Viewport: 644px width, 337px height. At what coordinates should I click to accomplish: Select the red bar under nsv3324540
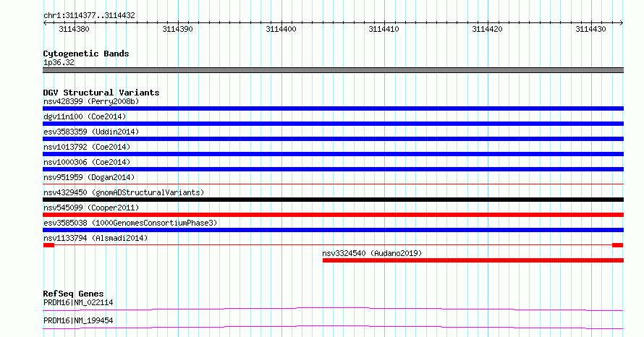[473, 260]
